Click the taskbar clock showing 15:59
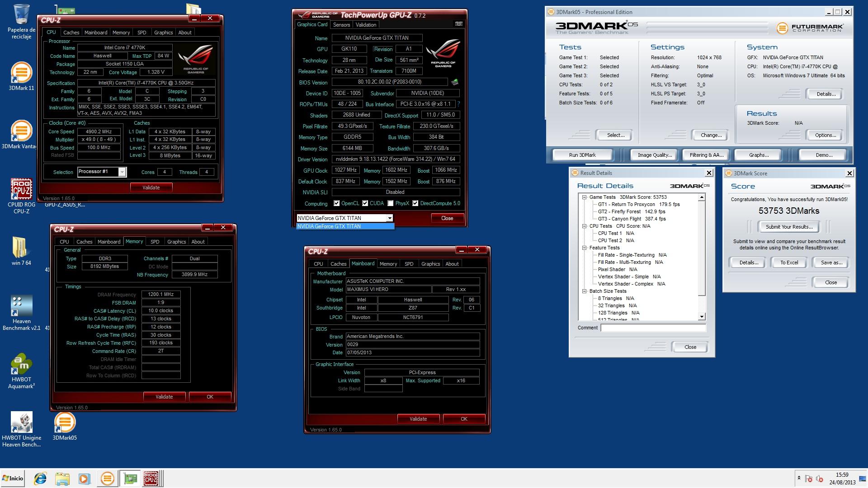The width and height of the screenshot is (868, 488). (842, 479)
